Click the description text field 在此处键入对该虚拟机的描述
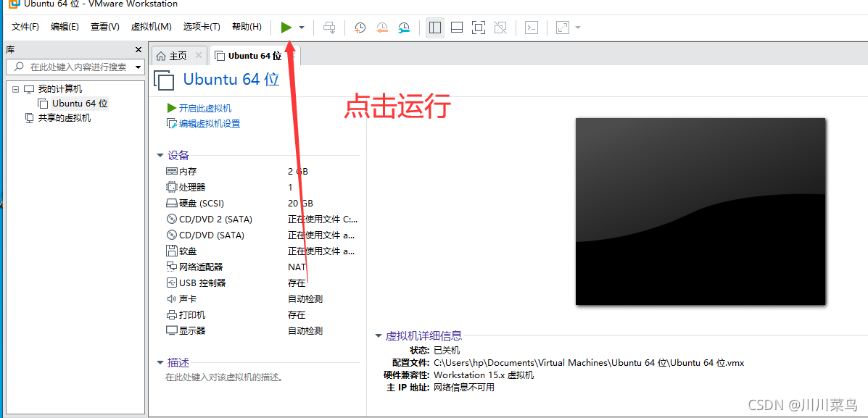 coord(225,378)
